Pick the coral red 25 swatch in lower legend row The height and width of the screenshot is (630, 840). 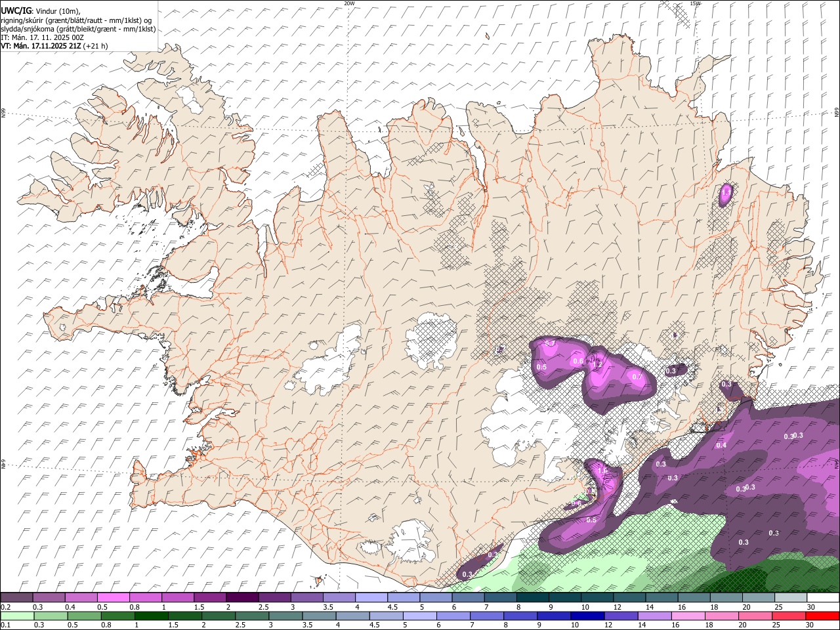[789, 616]
